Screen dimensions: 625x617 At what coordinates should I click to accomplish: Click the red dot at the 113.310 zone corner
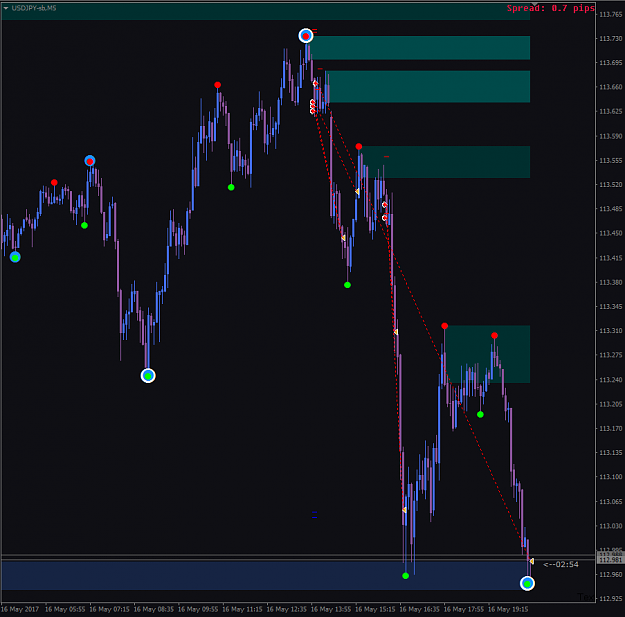[x=444, y=326]
